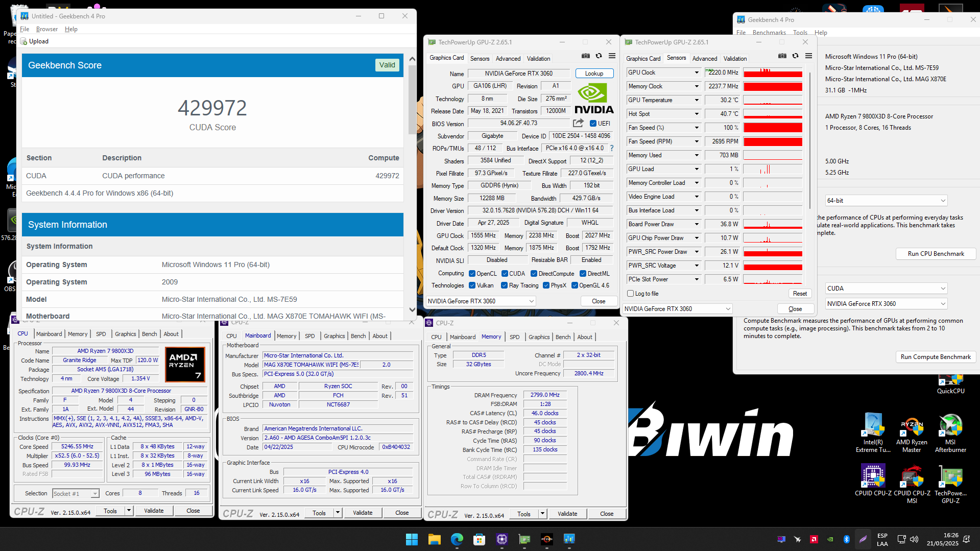Click Run Compute Benchmark button
980x551 pixels.
coord(936,357)
